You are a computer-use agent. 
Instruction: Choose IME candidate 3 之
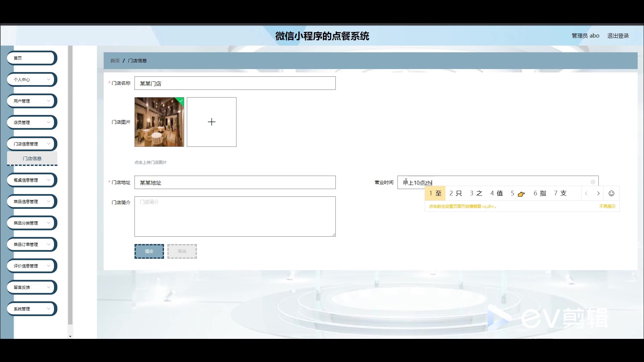[x=476, y=193]
